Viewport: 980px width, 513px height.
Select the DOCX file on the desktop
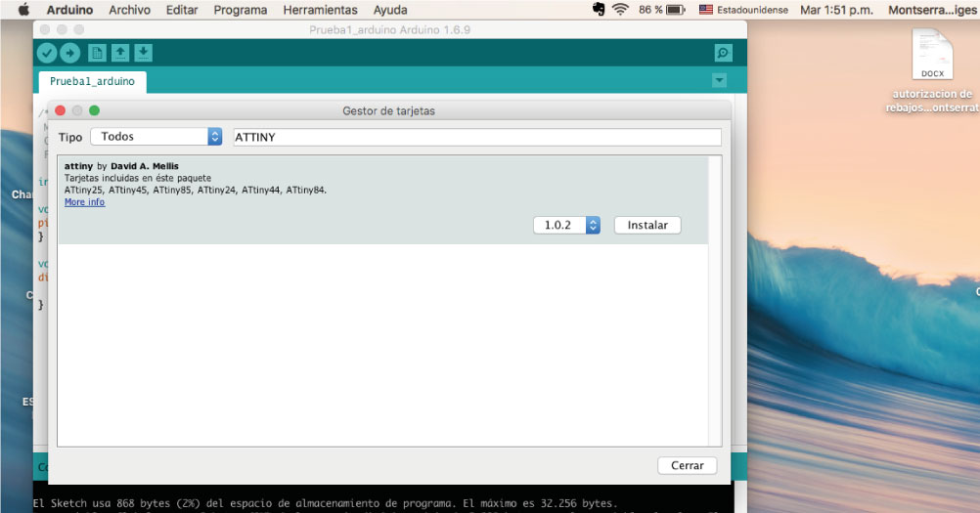932,54
